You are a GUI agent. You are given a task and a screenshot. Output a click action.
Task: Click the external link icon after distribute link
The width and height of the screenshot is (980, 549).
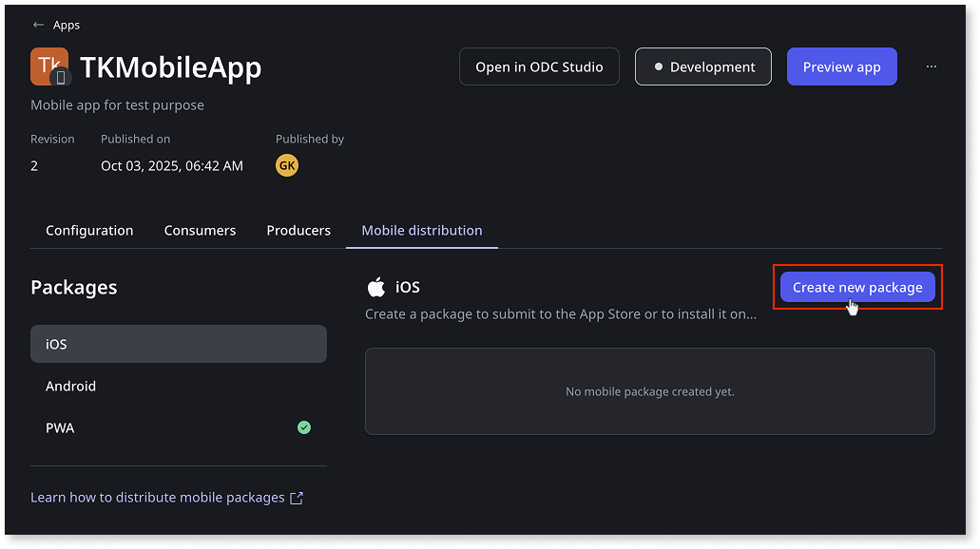pos(297,497)
